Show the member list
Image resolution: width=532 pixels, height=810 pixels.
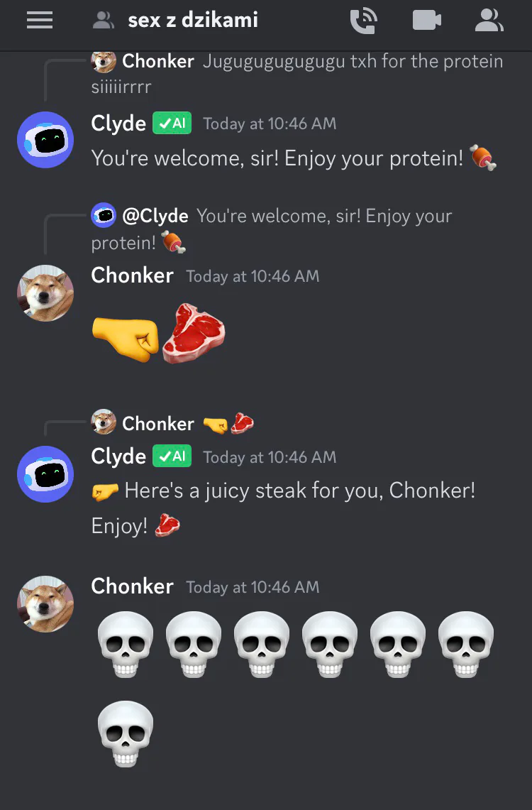coord(489,21)
